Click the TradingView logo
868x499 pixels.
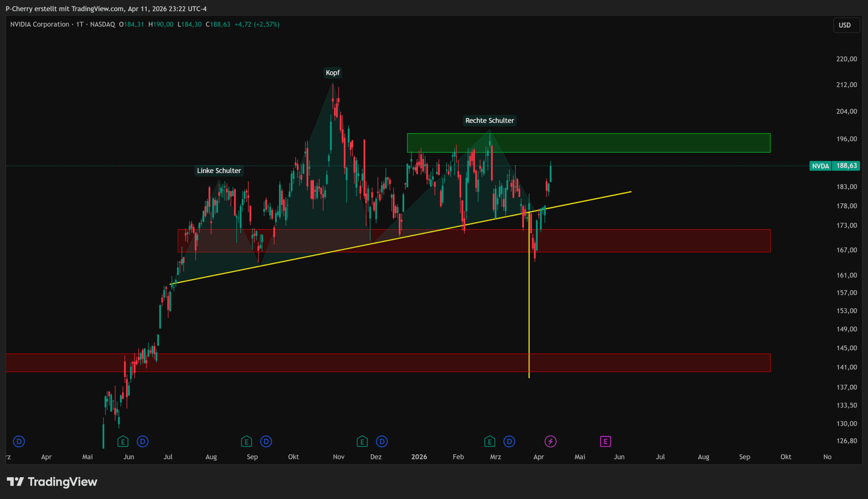tap(52, 481)
